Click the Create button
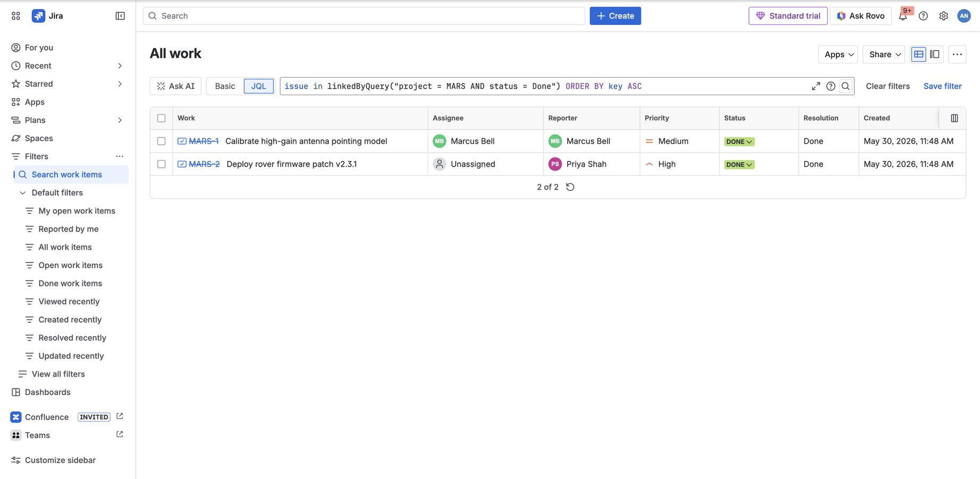Viewport: 980px width, 479px height. click(x=615, y=16)
